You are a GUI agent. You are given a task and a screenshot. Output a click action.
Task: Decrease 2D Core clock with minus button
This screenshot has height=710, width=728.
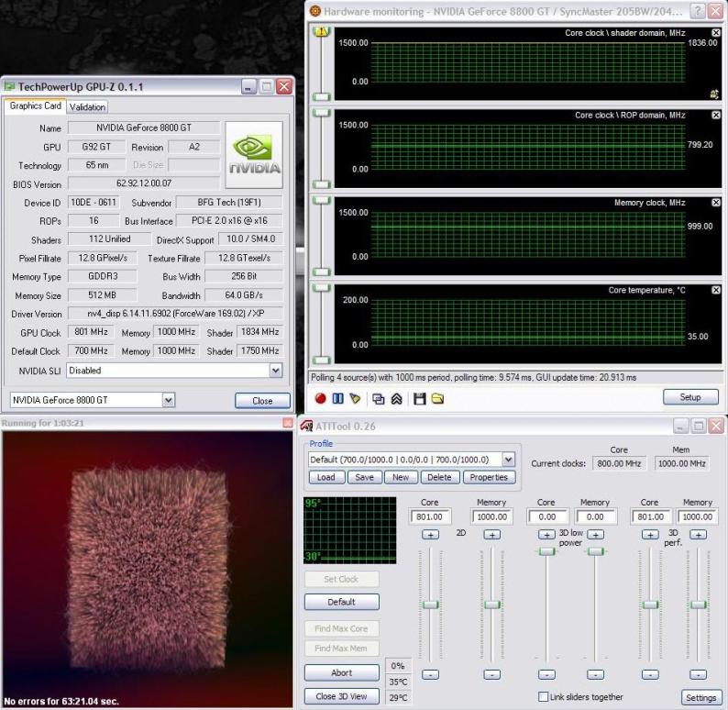point(430,674)
